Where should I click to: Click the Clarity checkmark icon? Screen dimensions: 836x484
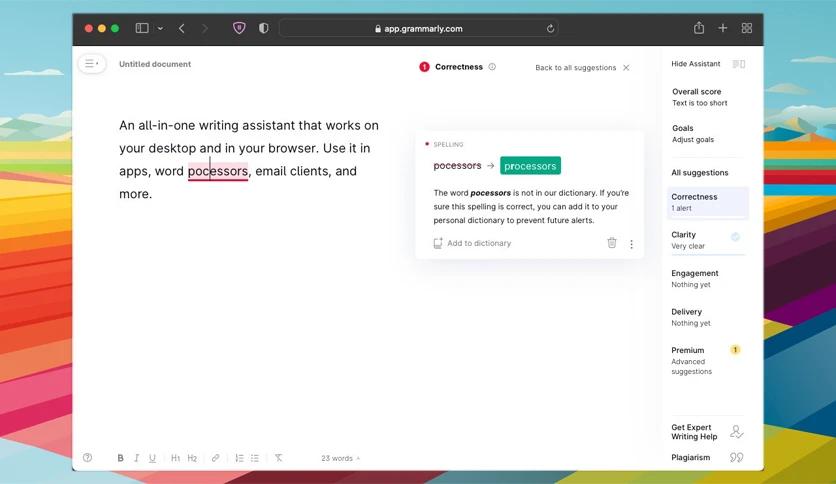pyautogui.click(x=735, y=237)
